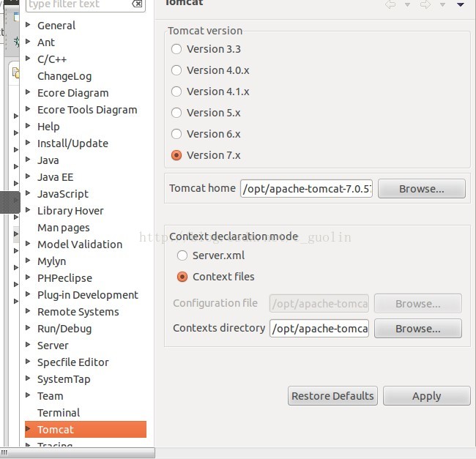Select Model Validation in the tree
Viewport: 476px width, 459px height.
80,245
